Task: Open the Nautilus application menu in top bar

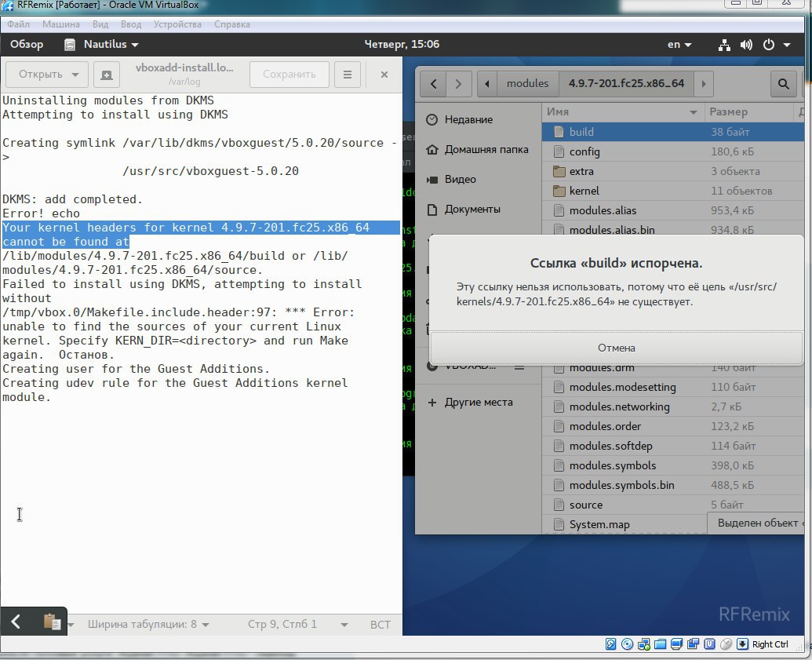Action: point(101,45)
